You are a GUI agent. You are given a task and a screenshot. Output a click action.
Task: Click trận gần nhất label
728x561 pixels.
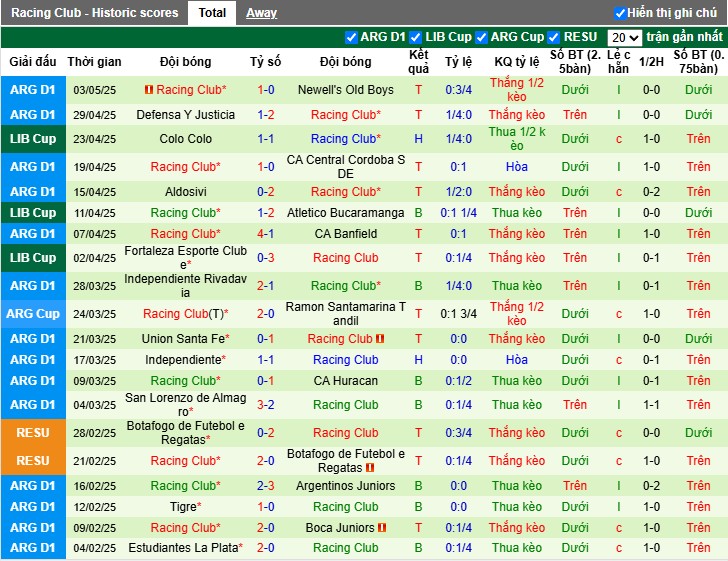(x=684, y=37)
